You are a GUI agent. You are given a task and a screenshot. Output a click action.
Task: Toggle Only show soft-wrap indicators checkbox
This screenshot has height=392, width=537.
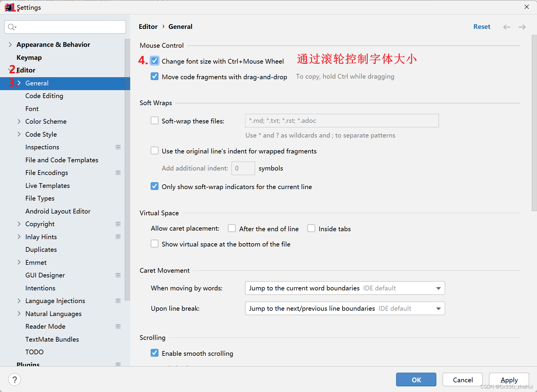(x=155, y=186)
